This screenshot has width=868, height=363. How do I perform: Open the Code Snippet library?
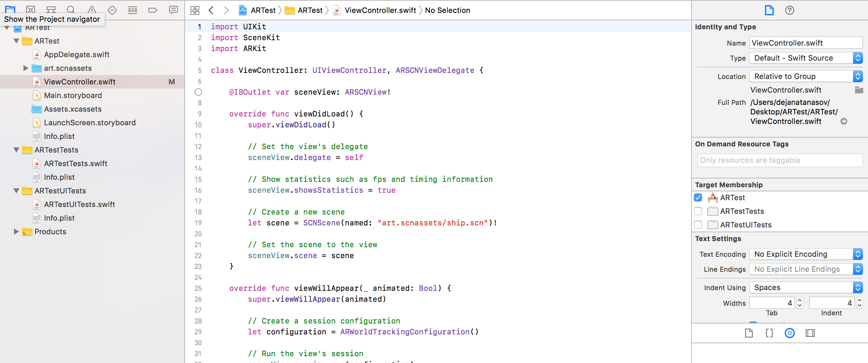point(769,333)
